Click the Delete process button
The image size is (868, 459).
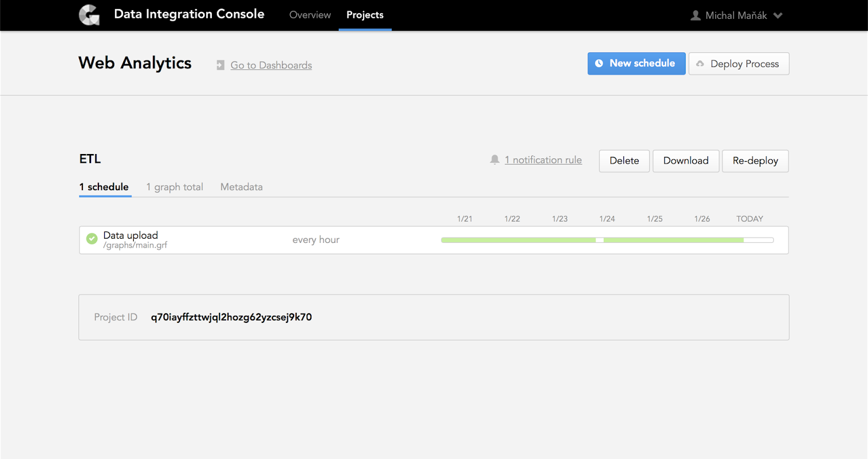(625, 161)
